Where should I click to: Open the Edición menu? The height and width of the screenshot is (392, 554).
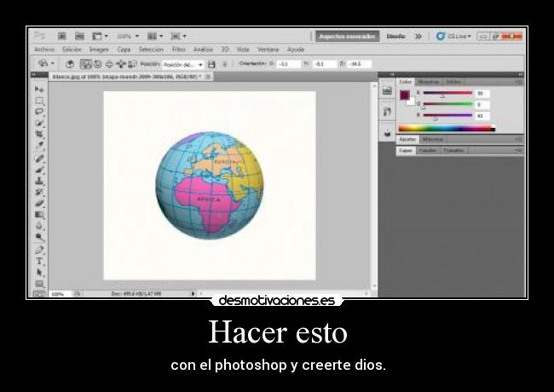point(72,49)
